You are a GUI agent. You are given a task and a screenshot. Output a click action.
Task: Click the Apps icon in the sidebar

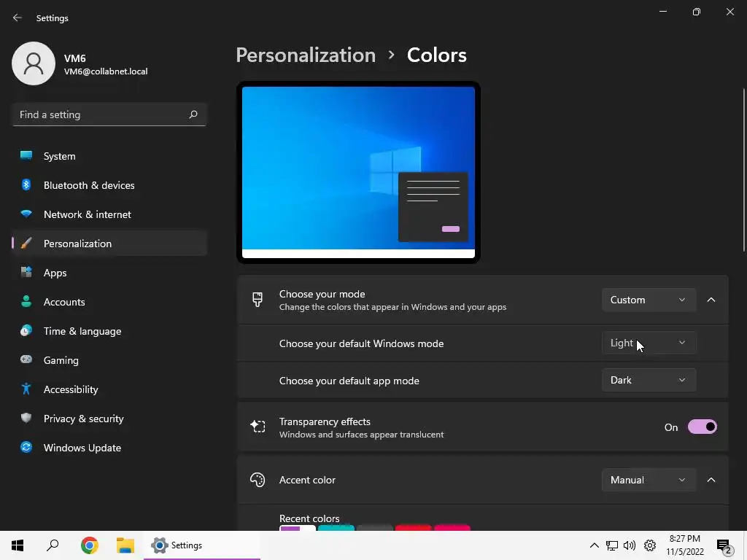(26, 273)
